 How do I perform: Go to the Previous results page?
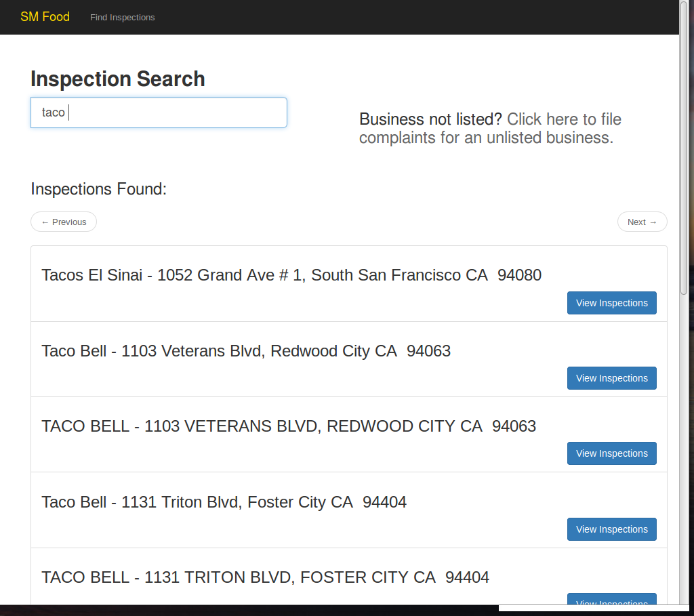(x=64, y=222)
